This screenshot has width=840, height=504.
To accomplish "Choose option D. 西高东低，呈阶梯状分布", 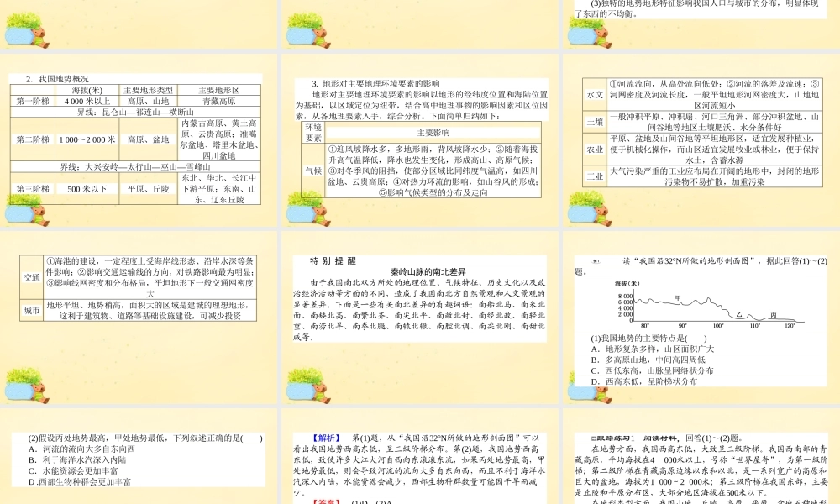I will (x=644, y=381).
